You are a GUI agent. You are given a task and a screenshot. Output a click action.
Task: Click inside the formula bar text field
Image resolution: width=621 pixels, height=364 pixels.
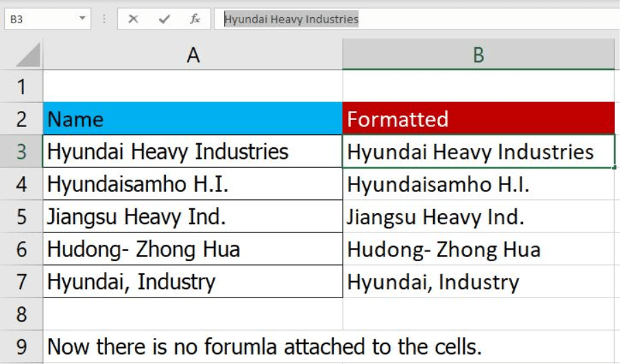(411, 19)
